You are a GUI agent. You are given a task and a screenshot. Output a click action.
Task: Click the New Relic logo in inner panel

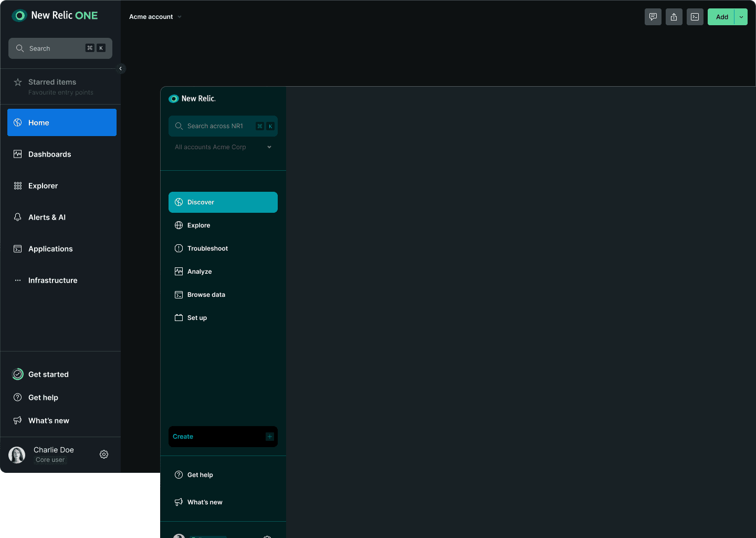pyautogui.click(x=192, y=99)
